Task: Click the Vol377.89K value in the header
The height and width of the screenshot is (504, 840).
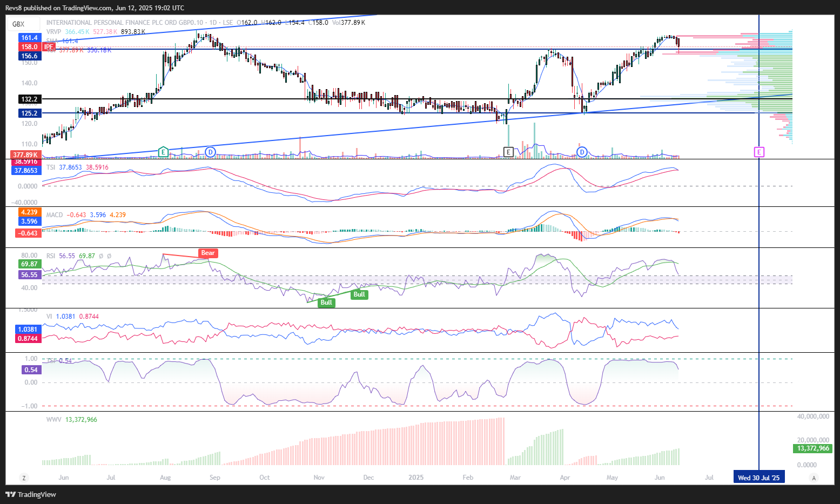Action: (x=349, y=23)
